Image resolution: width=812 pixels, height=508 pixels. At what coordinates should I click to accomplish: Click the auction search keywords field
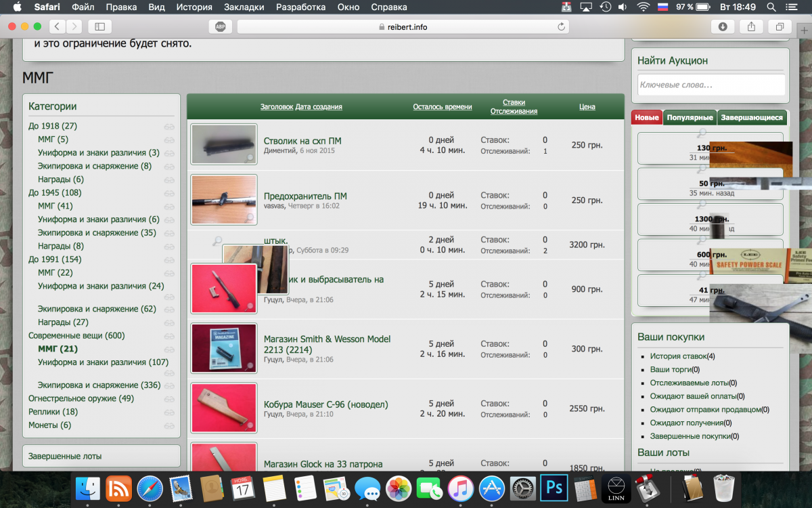point(710,85)
